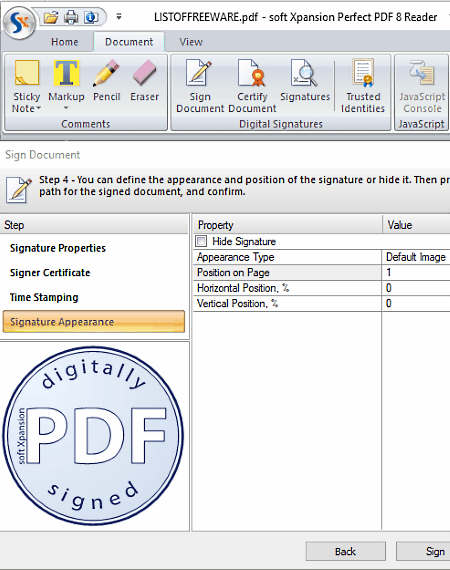450x570 pixels.
Task: Click the soft Xpansion application logo button
Action: click(x=19, y=23)
